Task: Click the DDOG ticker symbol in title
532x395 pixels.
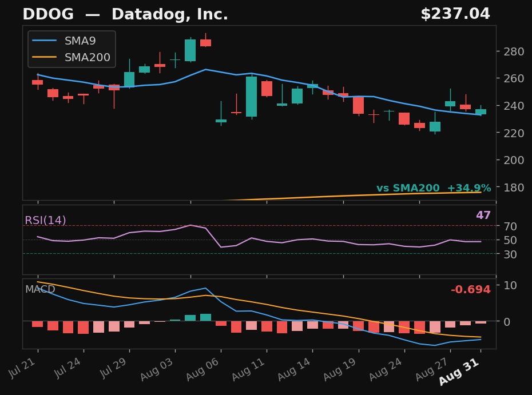Action: pos(48,14)
